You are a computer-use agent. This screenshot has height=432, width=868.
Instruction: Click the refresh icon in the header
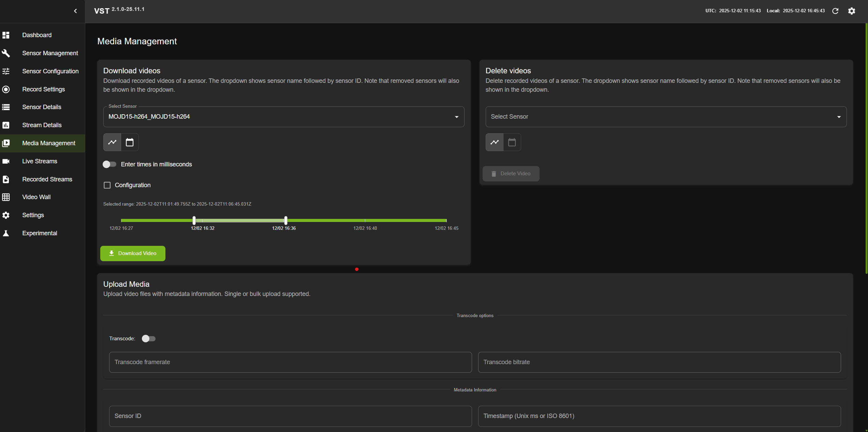(835, 11)
